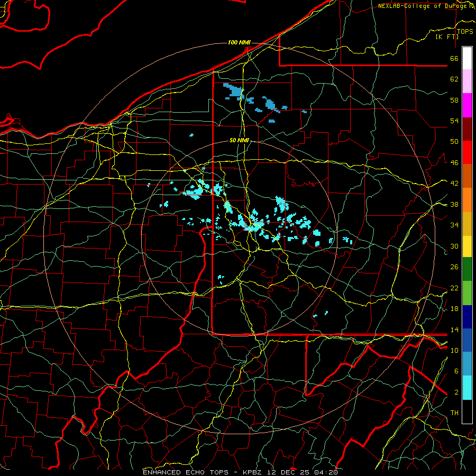Click the legend value 54
The width and height of the screenshot is (476, 476).
coord(454,121)
